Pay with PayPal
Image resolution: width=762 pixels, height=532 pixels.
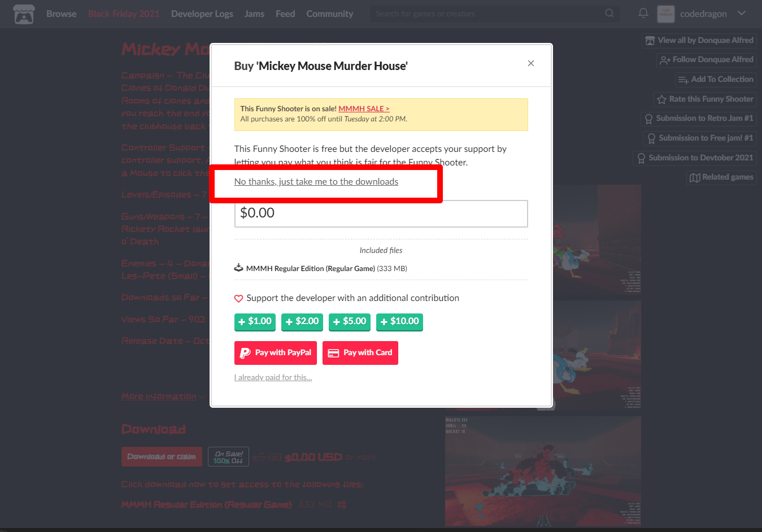point(276,353)
